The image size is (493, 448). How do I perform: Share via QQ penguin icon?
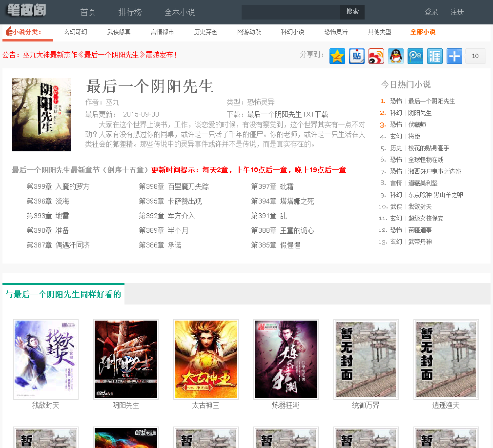[395, 56]
